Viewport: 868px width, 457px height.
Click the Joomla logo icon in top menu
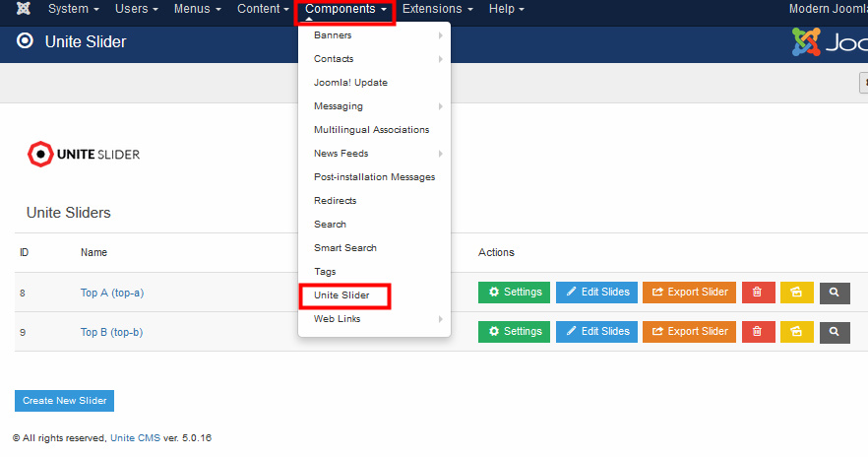point(24,8)
